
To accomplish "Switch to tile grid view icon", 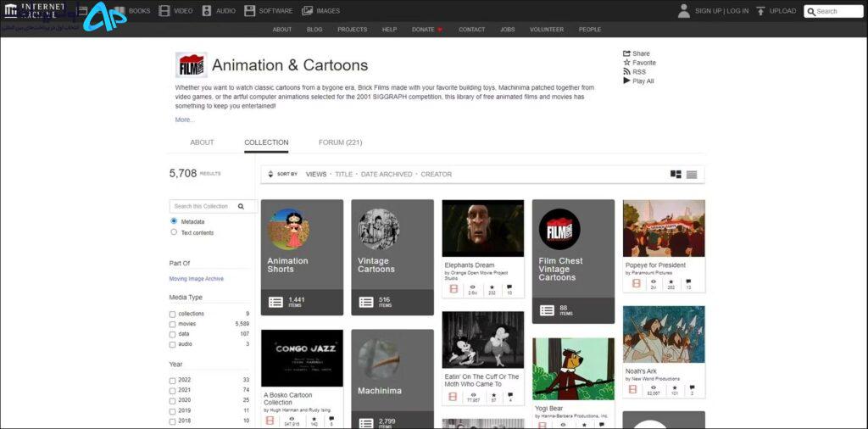I will 676,175.
